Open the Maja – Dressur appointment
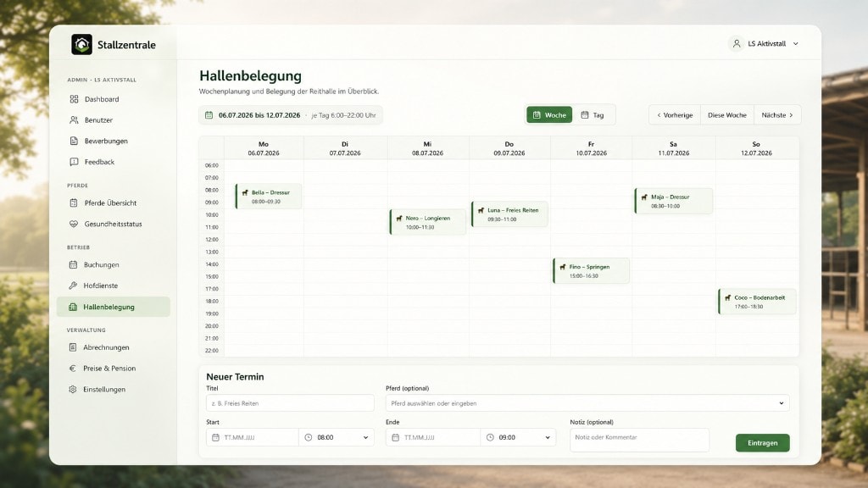 pos(673,201)
